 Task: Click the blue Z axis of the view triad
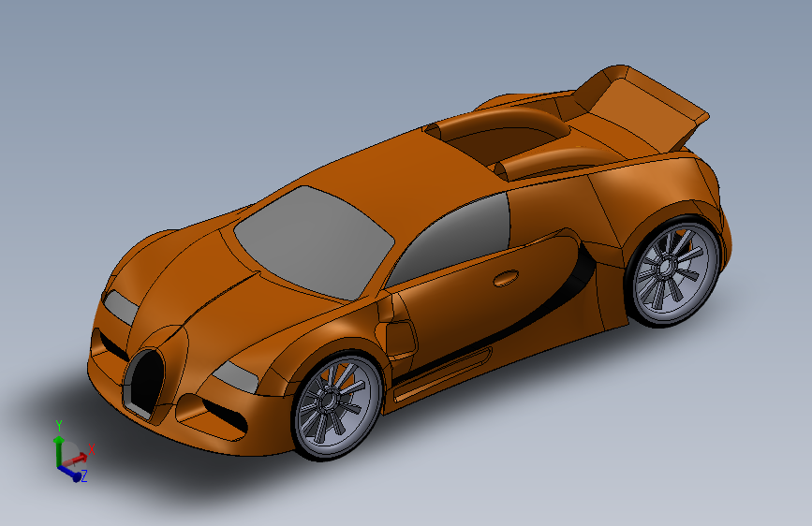(70, 474)
